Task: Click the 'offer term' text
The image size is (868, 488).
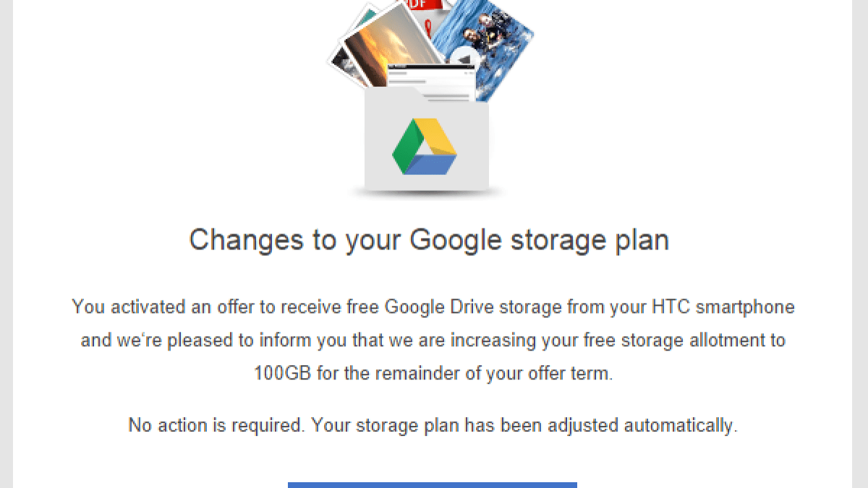Action: coord(574,374)
